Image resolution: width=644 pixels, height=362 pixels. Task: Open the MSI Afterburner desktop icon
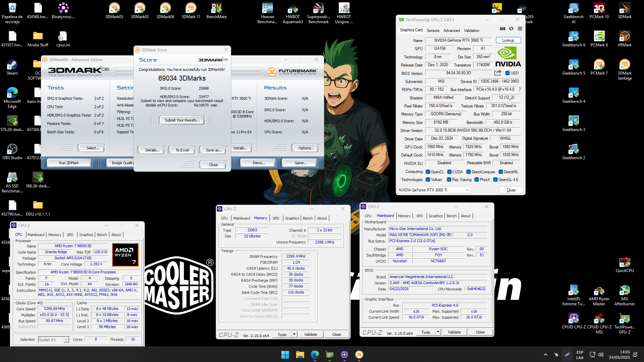pyautogui.click(x=625, y=295)
